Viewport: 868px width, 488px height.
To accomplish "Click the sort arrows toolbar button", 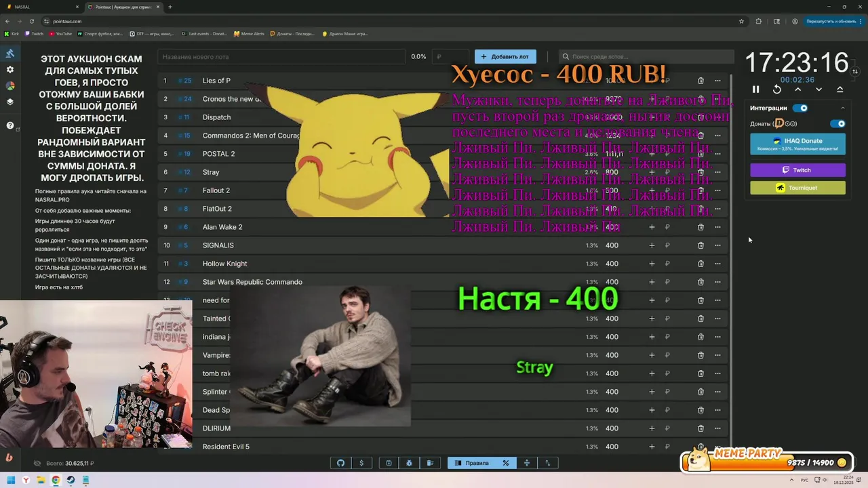I will [547, 463].
